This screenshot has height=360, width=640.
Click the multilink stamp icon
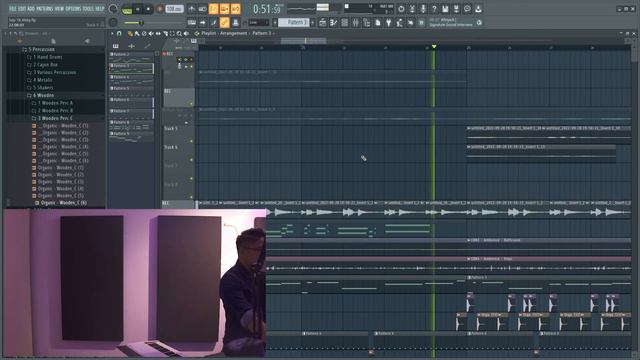coord(236,23)
